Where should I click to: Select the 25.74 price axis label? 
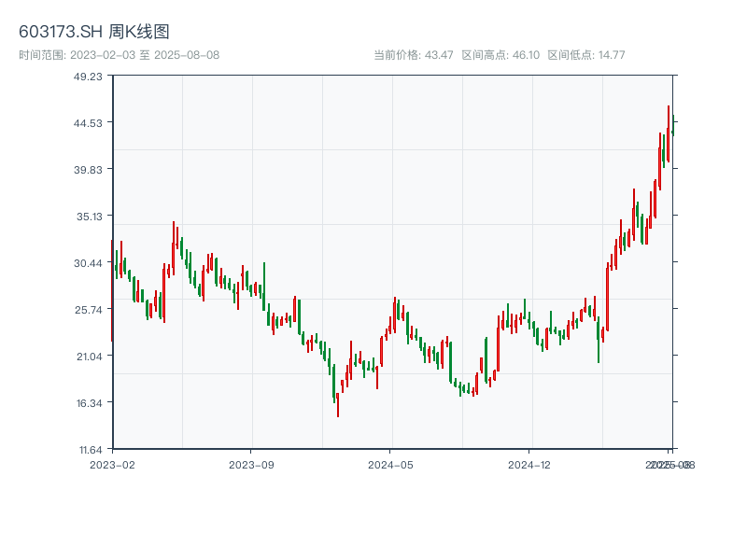click(88, 309)
